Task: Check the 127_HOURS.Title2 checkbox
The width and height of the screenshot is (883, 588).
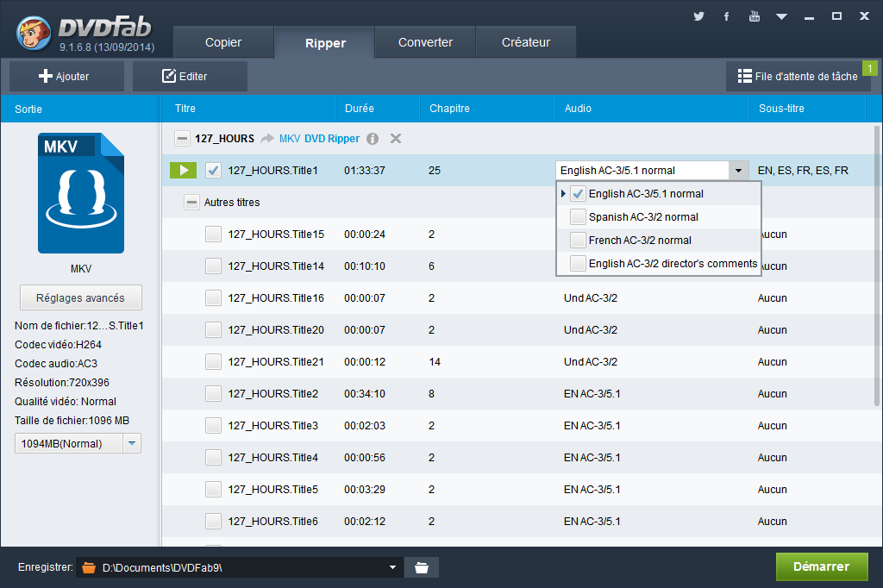Action: point(213,394)
